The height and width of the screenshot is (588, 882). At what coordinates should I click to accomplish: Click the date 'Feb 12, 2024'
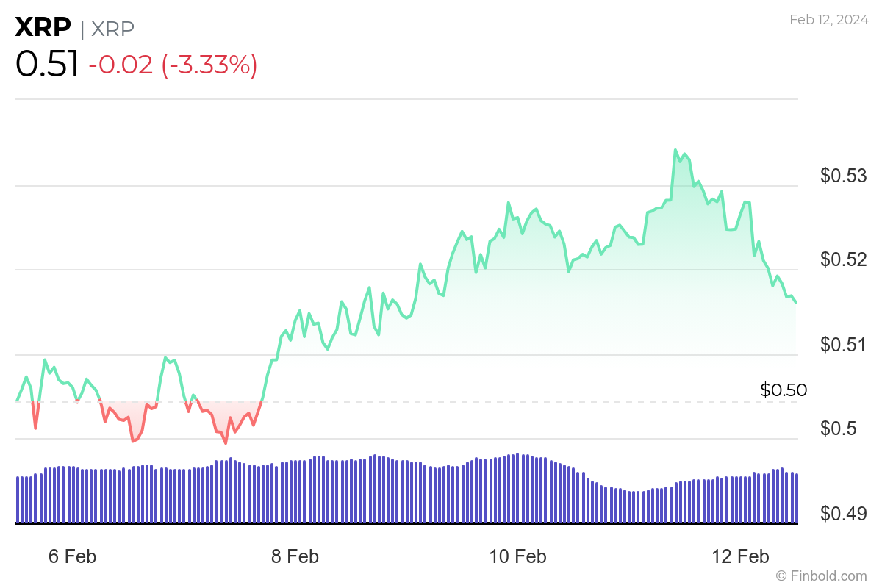click(x=829, y=20)
